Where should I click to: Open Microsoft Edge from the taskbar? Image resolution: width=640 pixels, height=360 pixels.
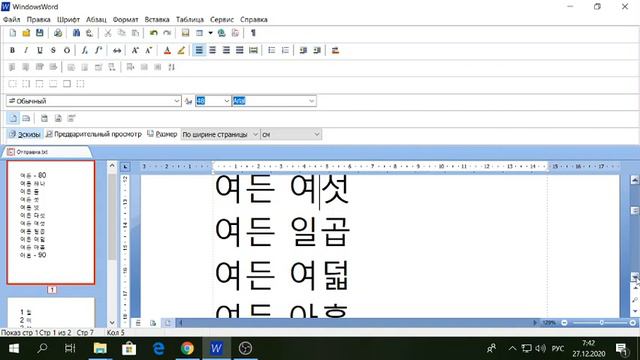(158, 349)
